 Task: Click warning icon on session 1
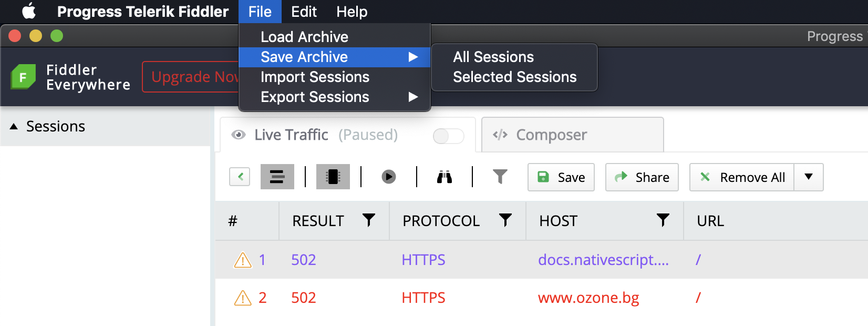243,260
